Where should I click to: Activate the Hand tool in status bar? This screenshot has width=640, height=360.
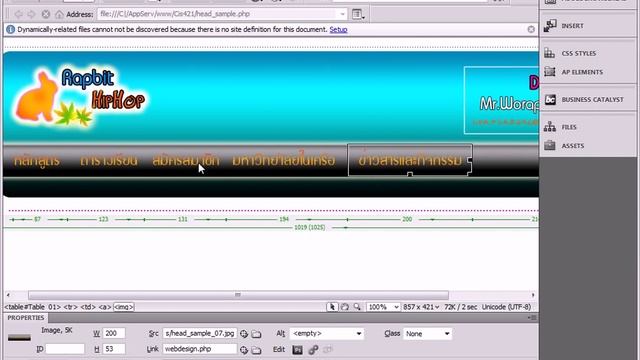click(345, 307)
